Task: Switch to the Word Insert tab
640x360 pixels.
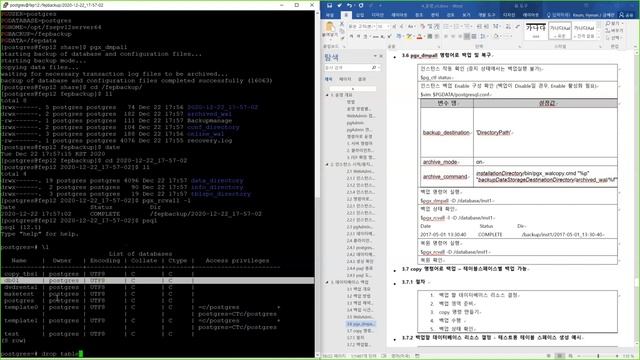Action: [360, 15]
